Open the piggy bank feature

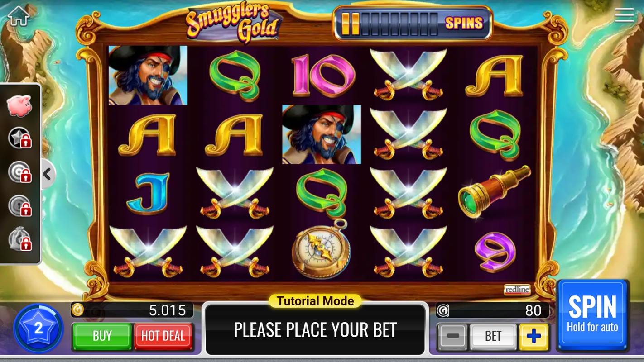[x=19, y=105]
